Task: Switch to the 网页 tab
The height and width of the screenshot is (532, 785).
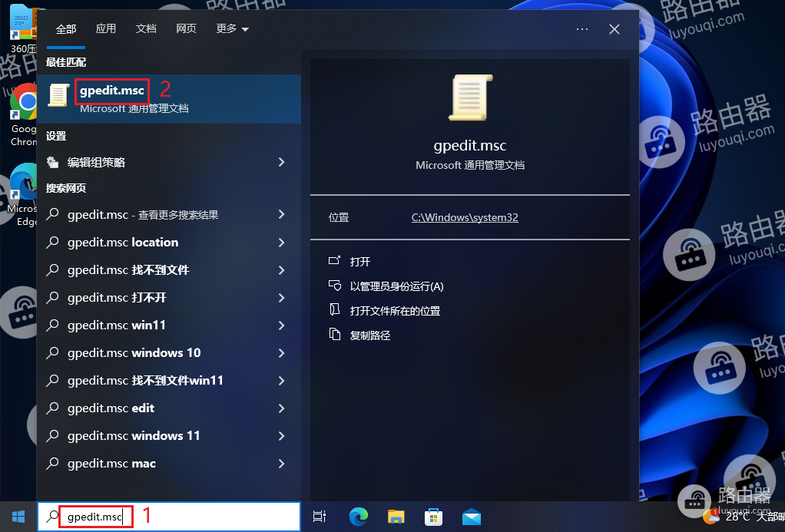Action: pyautogui.click(x=186, y=28)
